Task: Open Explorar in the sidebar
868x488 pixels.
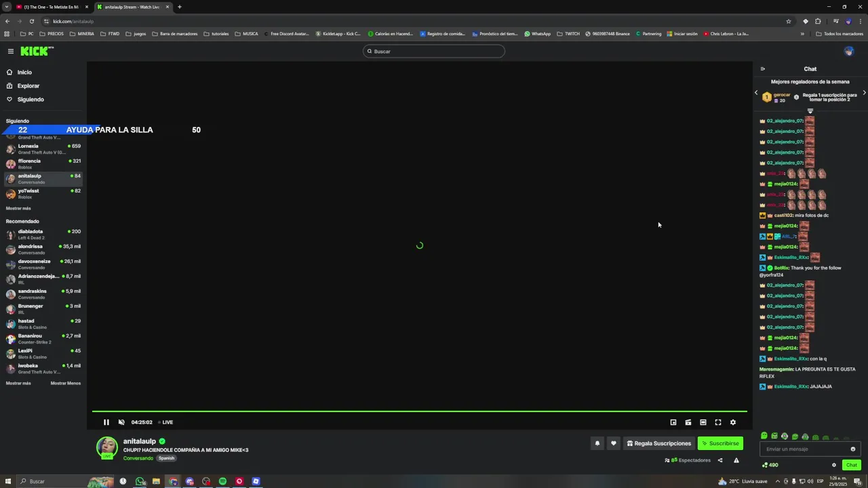Action: coord(28,86)
